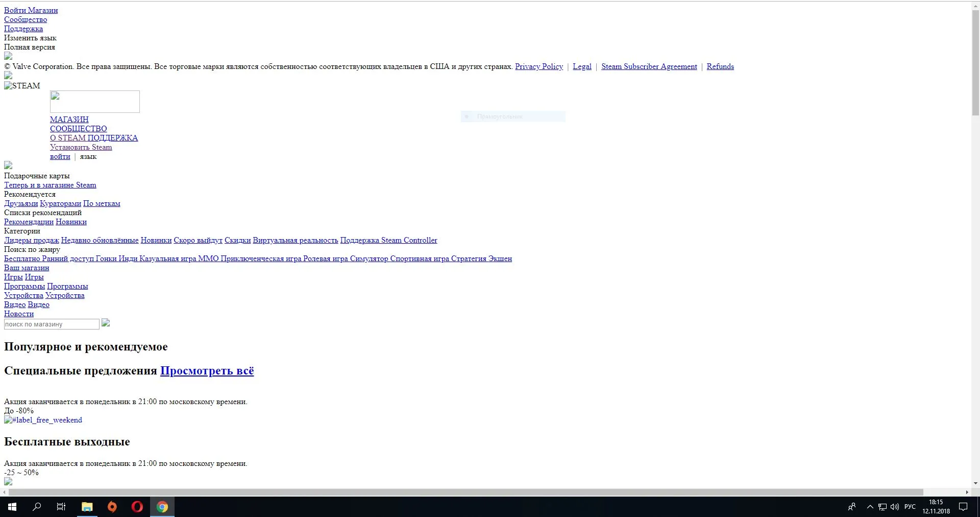The width and height of the screenshot is (980, 517).
Task: Show hidden system tray icons
Action: (x=870, y=507)
